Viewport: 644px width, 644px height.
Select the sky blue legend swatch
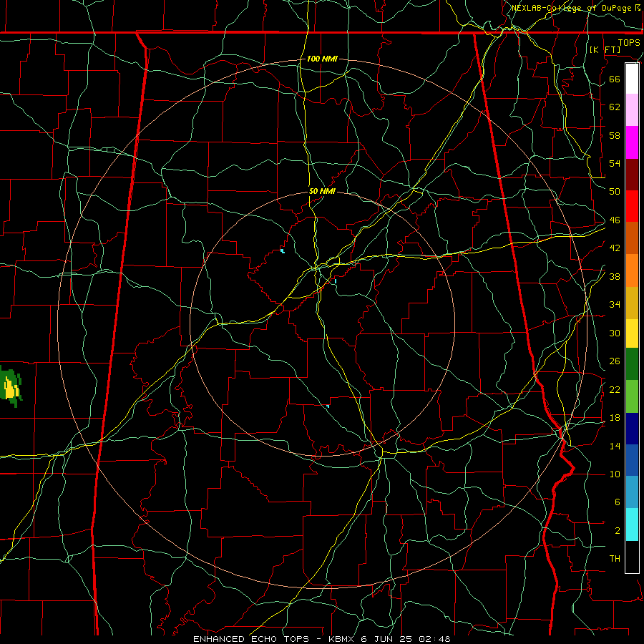coord(632,492)
